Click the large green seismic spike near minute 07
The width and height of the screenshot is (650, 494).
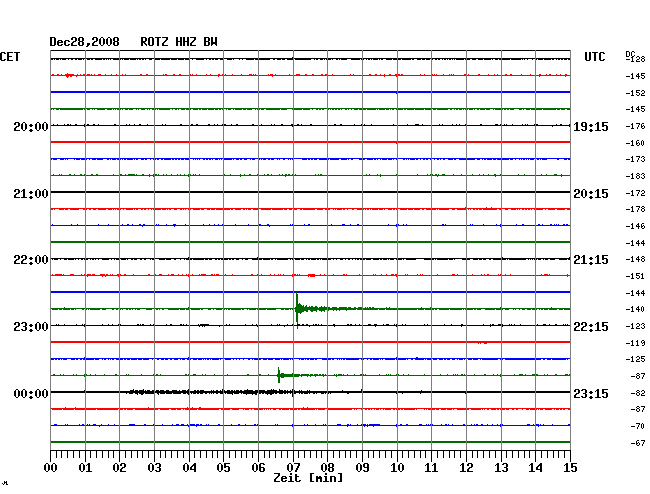point(297,310)
